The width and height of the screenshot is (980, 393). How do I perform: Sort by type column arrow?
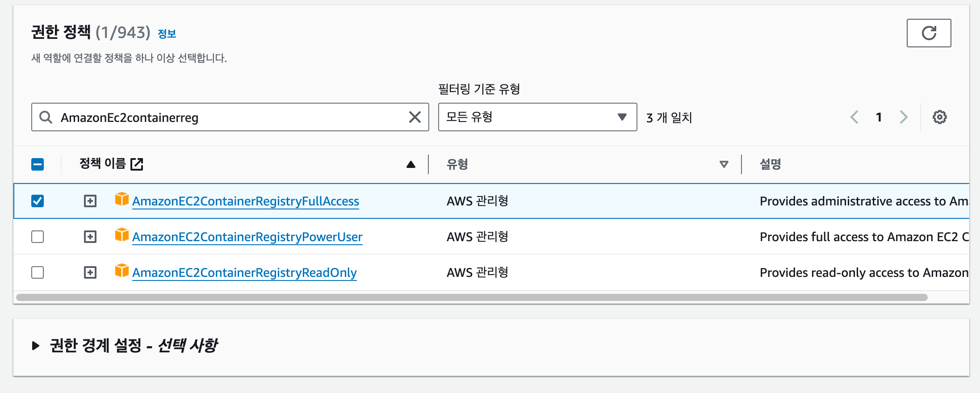[724, 164]
